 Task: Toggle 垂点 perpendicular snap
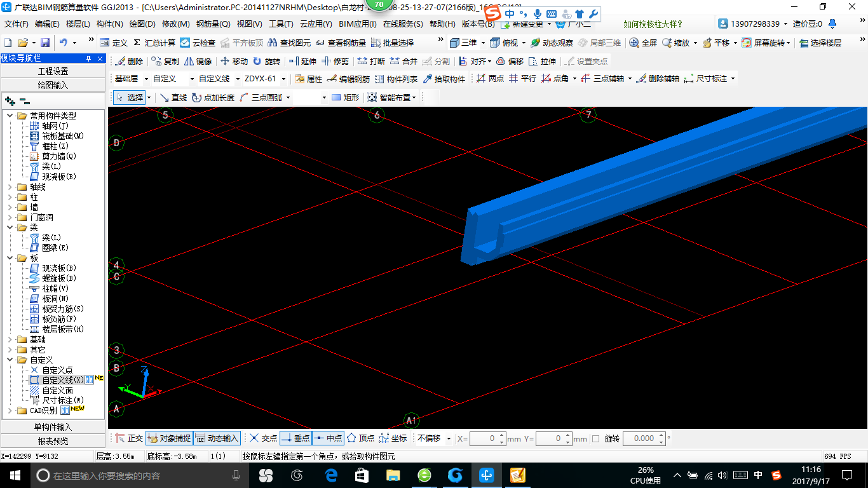tap(295, 438)
